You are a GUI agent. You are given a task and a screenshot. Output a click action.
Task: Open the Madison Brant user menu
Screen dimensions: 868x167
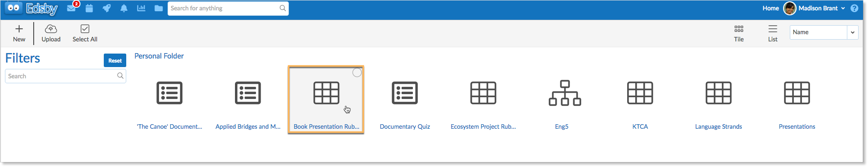(815, 8)
